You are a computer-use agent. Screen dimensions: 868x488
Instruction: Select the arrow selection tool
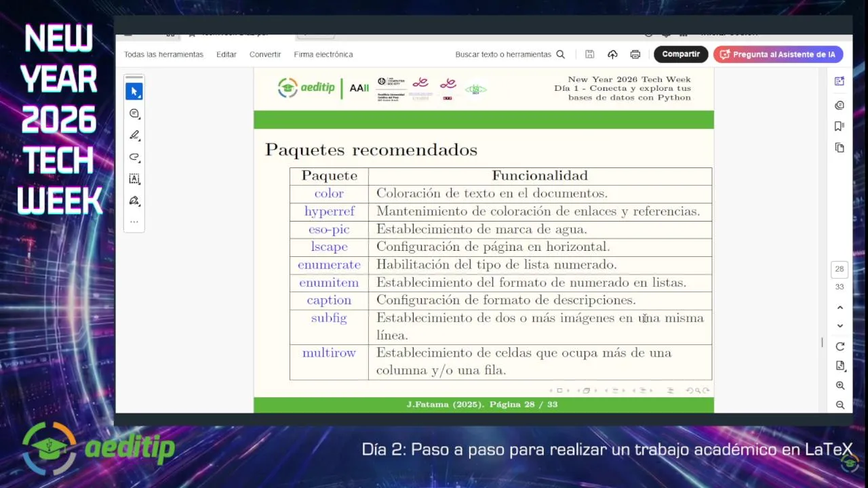[134, 91]
